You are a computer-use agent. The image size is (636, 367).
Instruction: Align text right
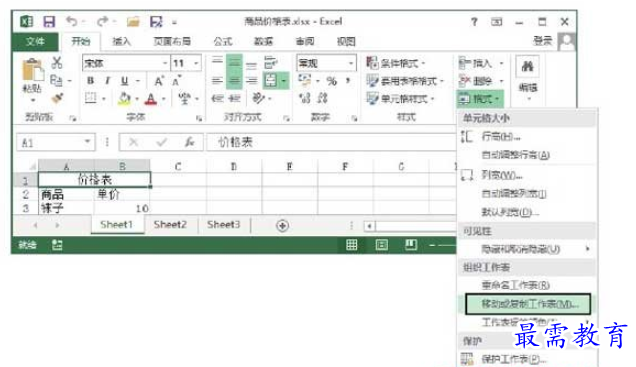point(251,81)
